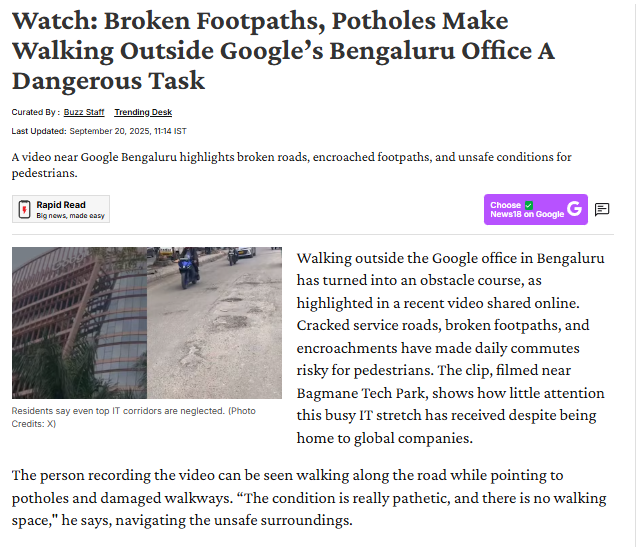The image size is (639, 547).
Task: Open the Trending Desk link
Action: point(142,112)
